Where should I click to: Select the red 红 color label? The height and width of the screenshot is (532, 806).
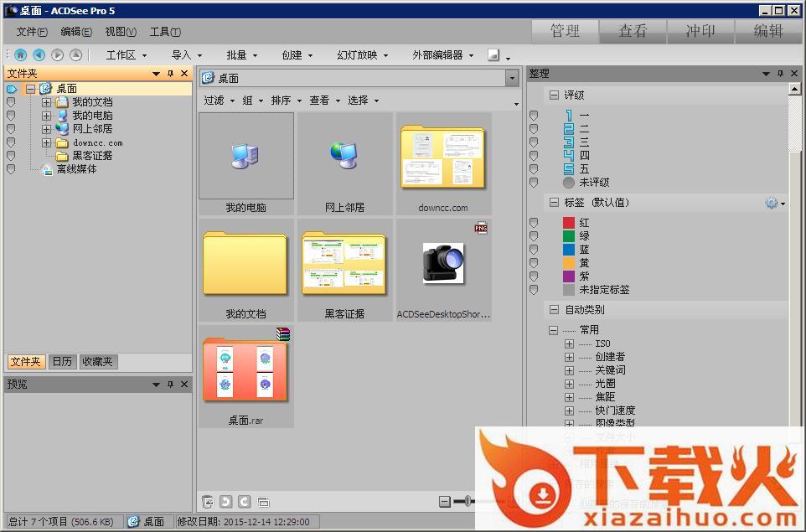569,222
